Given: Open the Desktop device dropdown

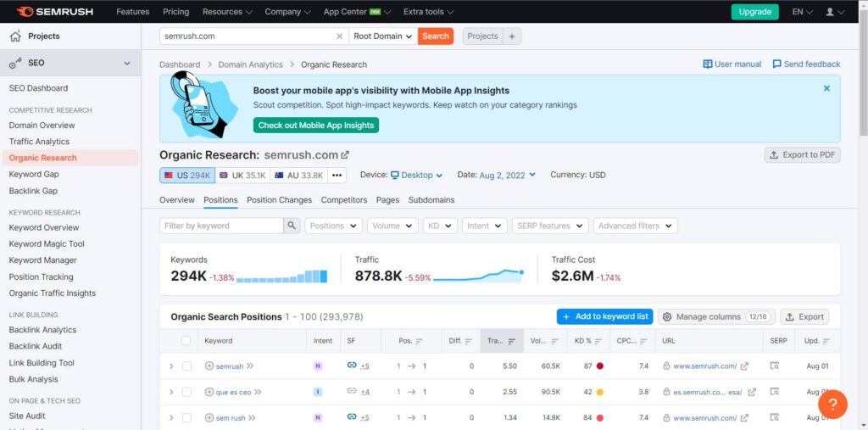Looking at the screenshot, I should click(x=416, y=175).
